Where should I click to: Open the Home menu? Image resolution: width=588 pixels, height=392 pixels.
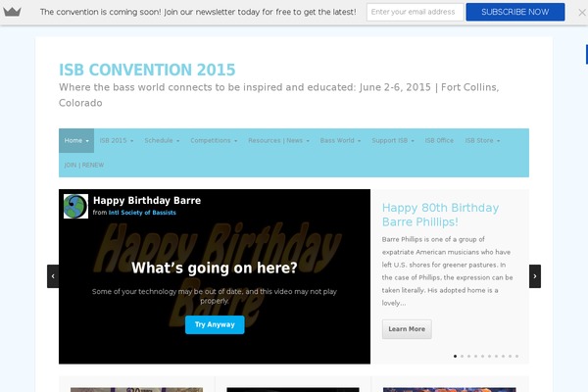pos(76,141)
